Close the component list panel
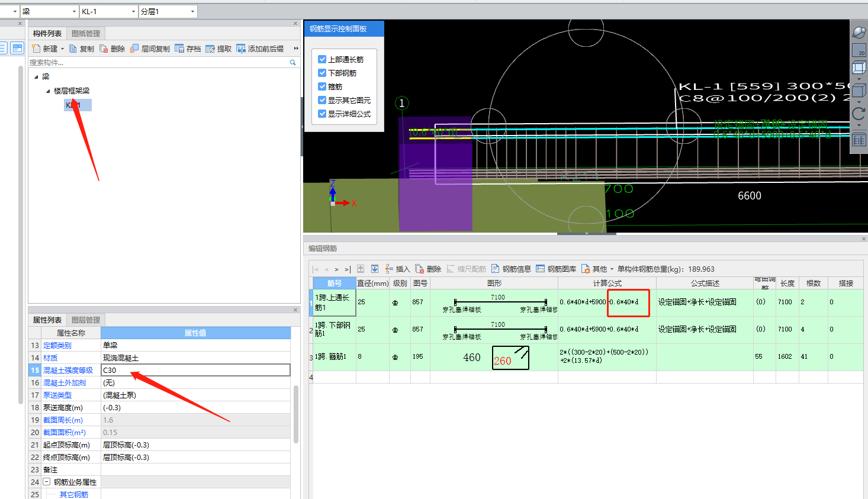The width and height of the screenshot is (868, 499). point(295,24)
